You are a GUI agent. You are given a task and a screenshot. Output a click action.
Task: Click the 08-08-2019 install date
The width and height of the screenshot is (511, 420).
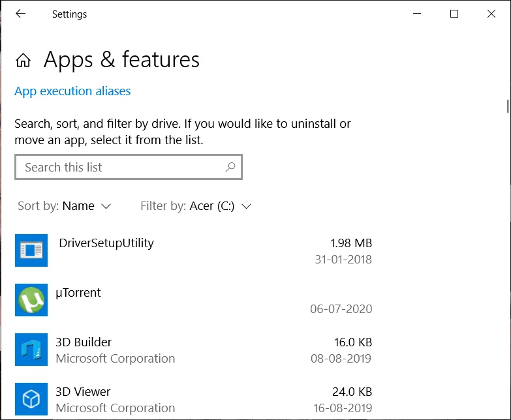pyautogui.click(x=341, y=359)
